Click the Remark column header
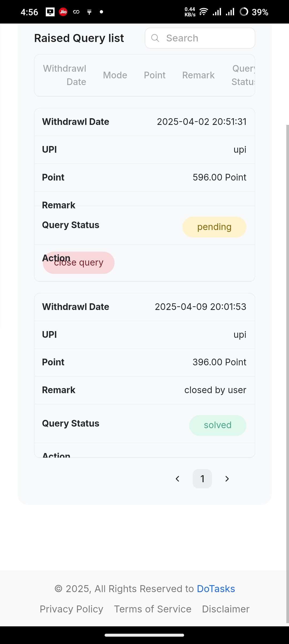The width and height of the screenshot is (289, 644). coord(198,75)
